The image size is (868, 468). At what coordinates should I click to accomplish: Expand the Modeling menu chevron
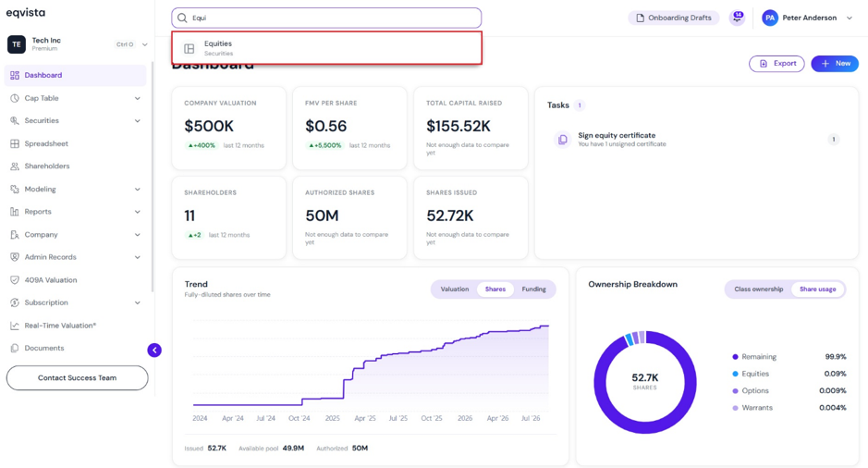tap(138, 189)
